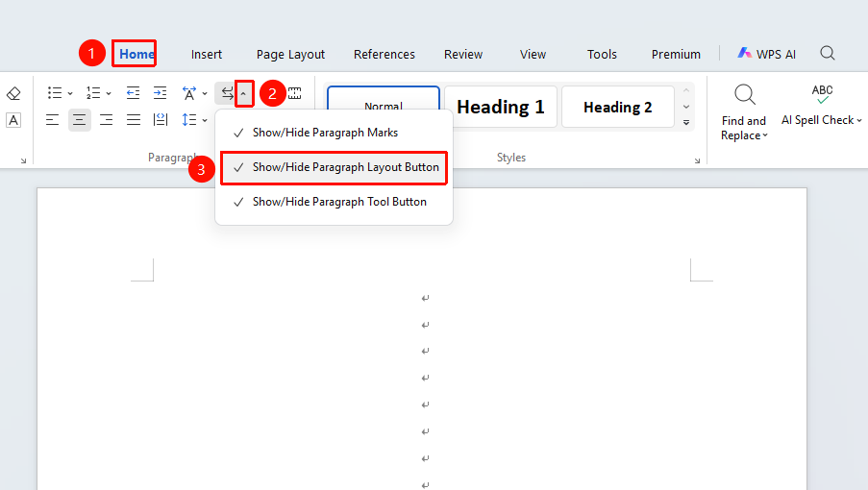Open the Tools tab
Image resolution: width=868 pixels, height=490 pixels.
tap(602, 54)
